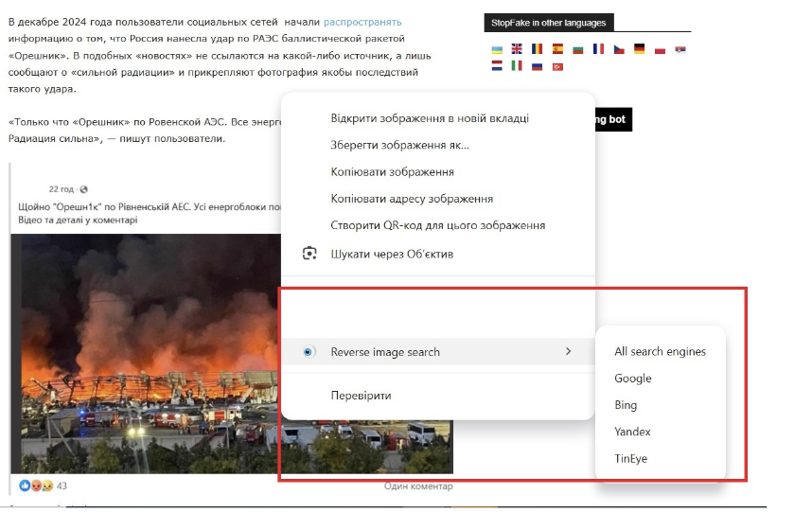
Task: Select the Spanish flag language icon
Action: pyautogui.click(x=557, y=49)
